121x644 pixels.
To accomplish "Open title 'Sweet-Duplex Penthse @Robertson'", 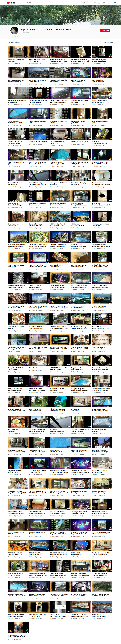I will (78, 122).
